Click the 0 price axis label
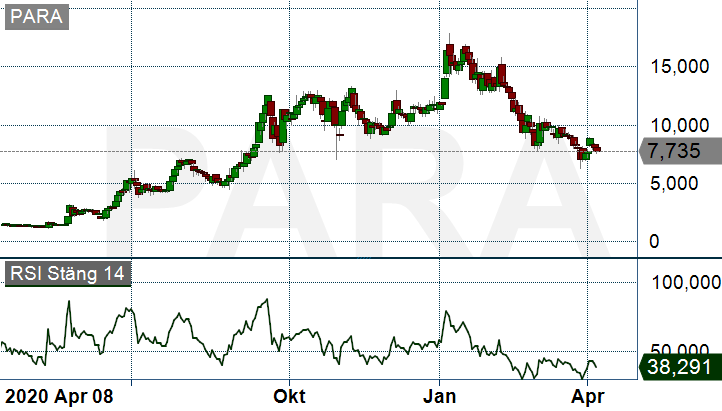The image size is (722, 411). pyautogui.click(x=654, y=242)
